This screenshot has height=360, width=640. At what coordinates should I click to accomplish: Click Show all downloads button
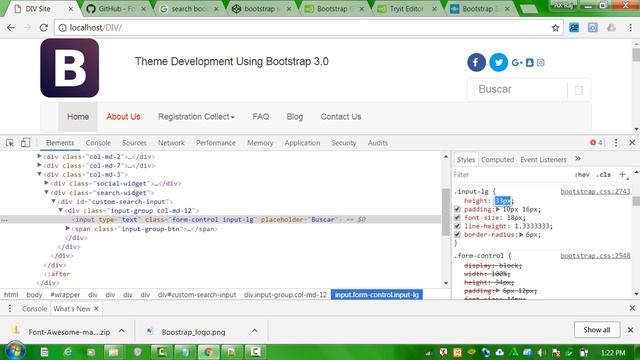597,330
